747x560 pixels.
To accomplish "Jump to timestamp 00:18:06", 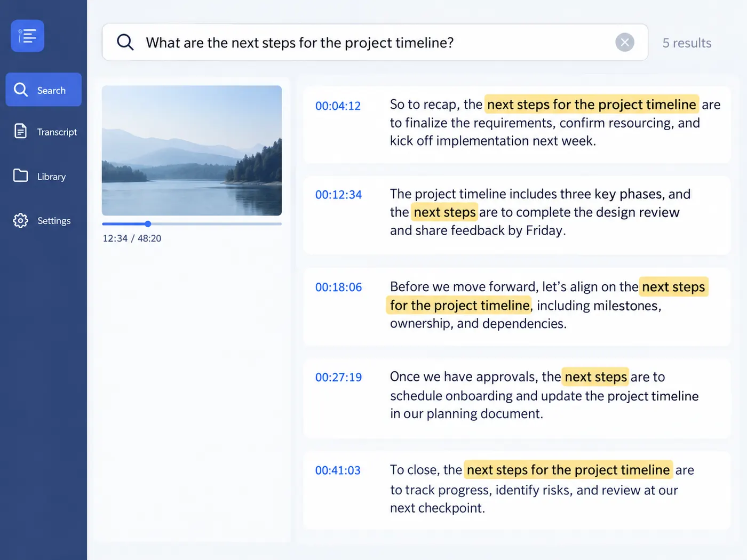I will (x=338, y=287).
